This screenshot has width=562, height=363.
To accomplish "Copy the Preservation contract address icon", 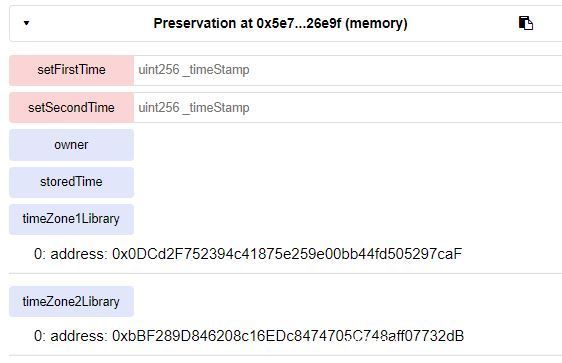I will point(525,23).
